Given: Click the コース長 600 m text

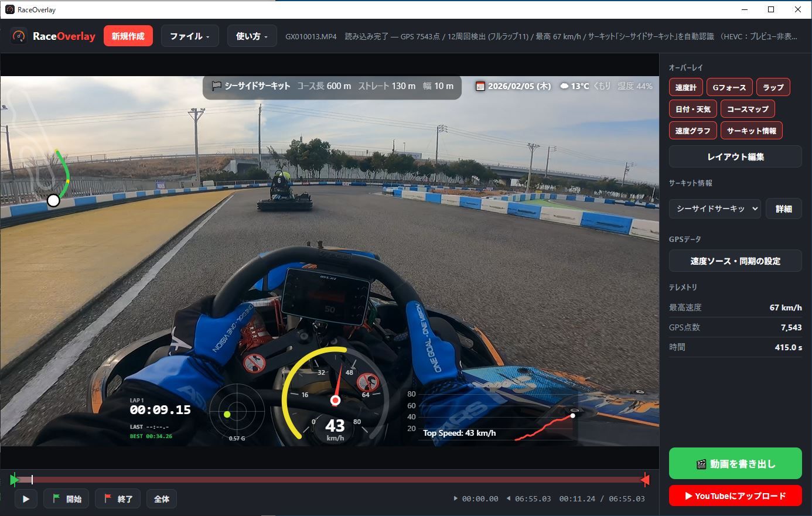Looking at the screenshot, I should (324, 86).
